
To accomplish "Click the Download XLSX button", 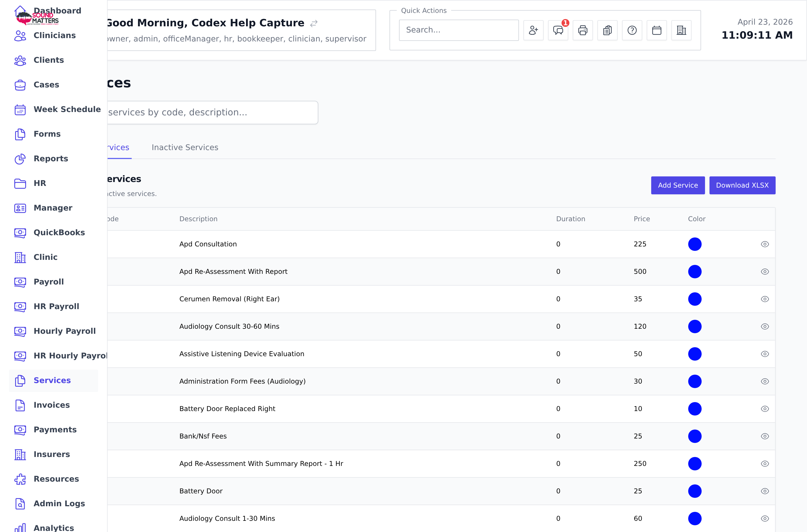I will [x=742, y=185].
